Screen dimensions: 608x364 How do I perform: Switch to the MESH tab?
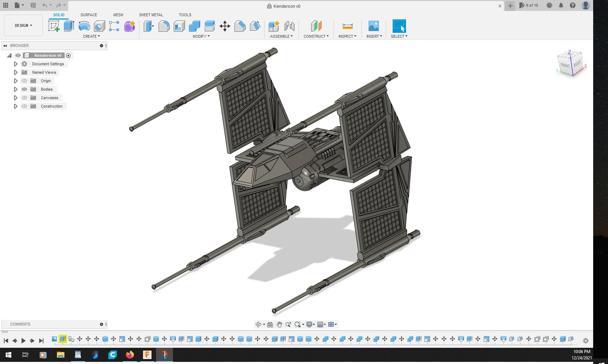118,15
